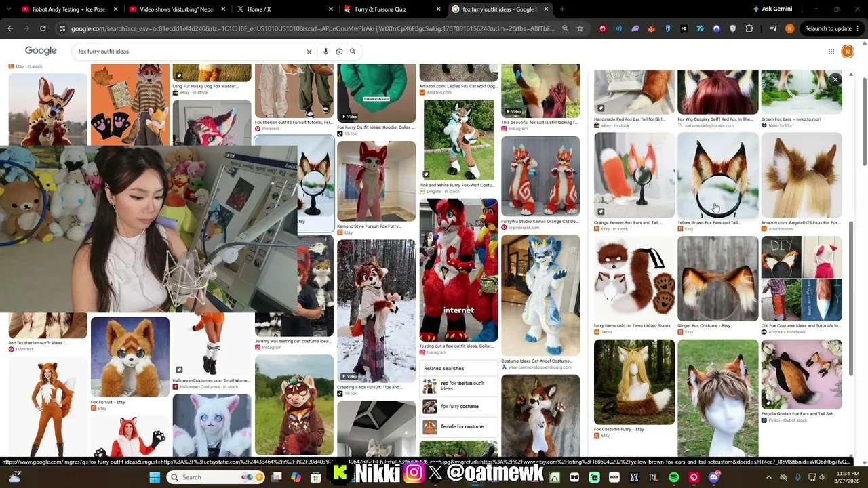The height and width of the screenshot is (488, 868).
Task: Reload the current page
Action: (43, 28)
